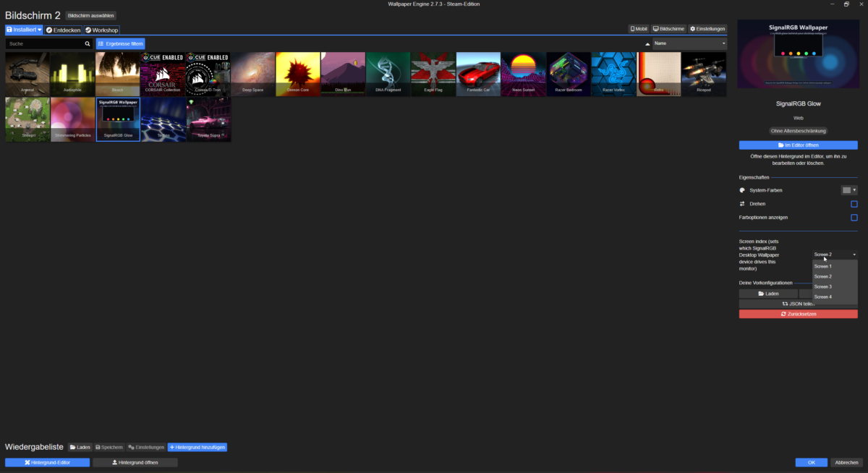Confirm with the OK button
This screenshot has width=868, height=473.
(812, 462)
